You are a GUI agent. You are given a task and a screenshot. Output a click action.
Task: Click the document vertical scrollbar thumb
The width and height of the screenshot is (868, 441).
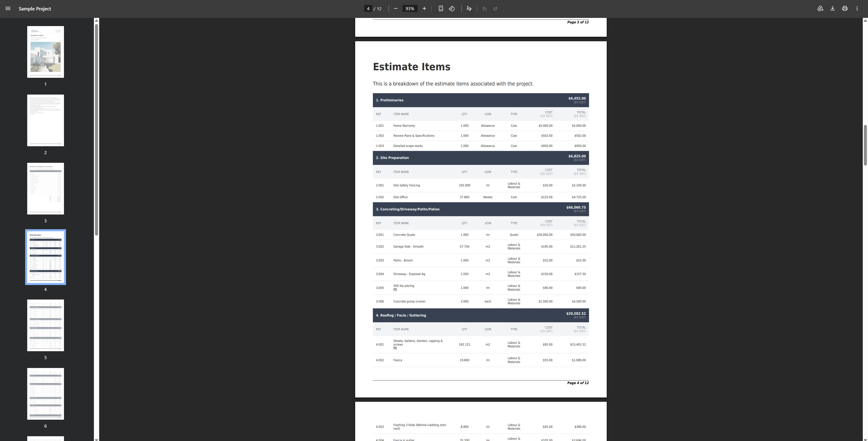click(865, 145)
